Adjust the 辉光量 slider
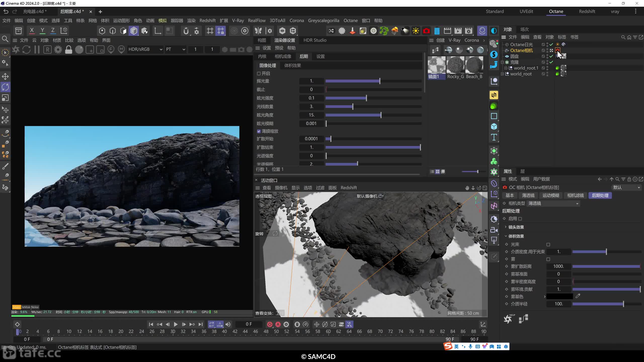 click(x=373, y=81)
